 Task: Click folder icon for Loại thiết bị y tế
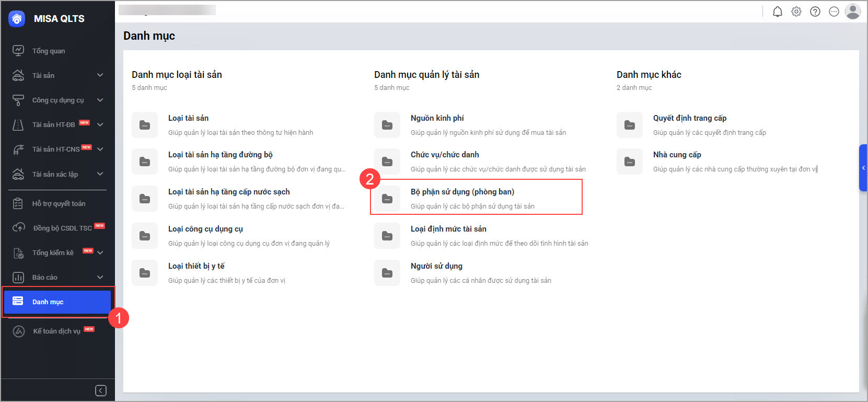click(x=145, y=273)
